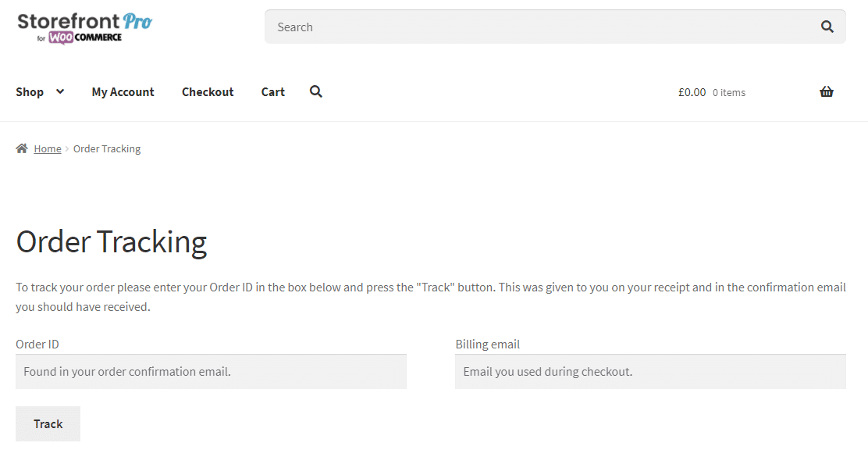Click the shopping basket icon
868x457 pixels.
(x=827, y=92)
